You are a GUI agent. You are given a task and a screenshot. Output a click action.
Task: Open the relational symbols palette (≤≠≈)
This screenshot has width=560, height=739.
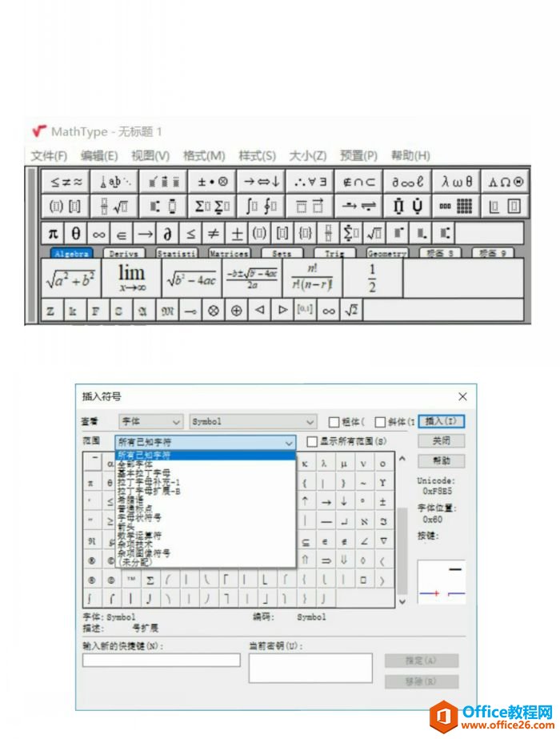[66, 182]
